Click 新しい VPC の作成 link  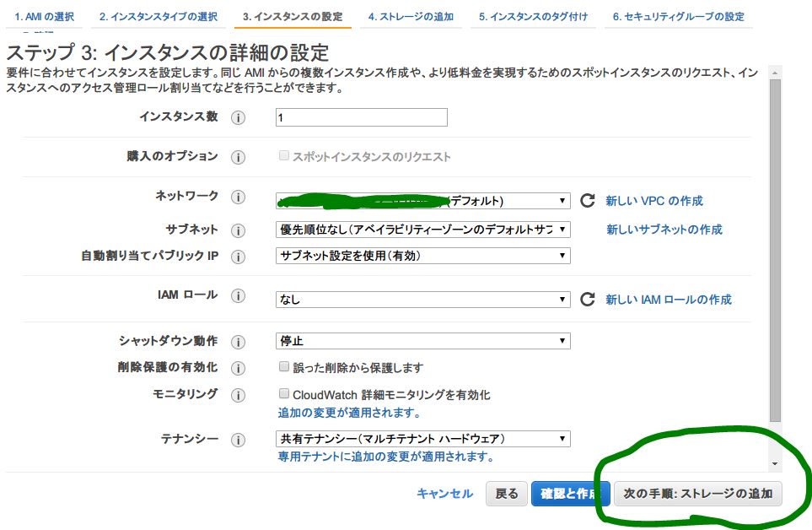click(654, 201)
